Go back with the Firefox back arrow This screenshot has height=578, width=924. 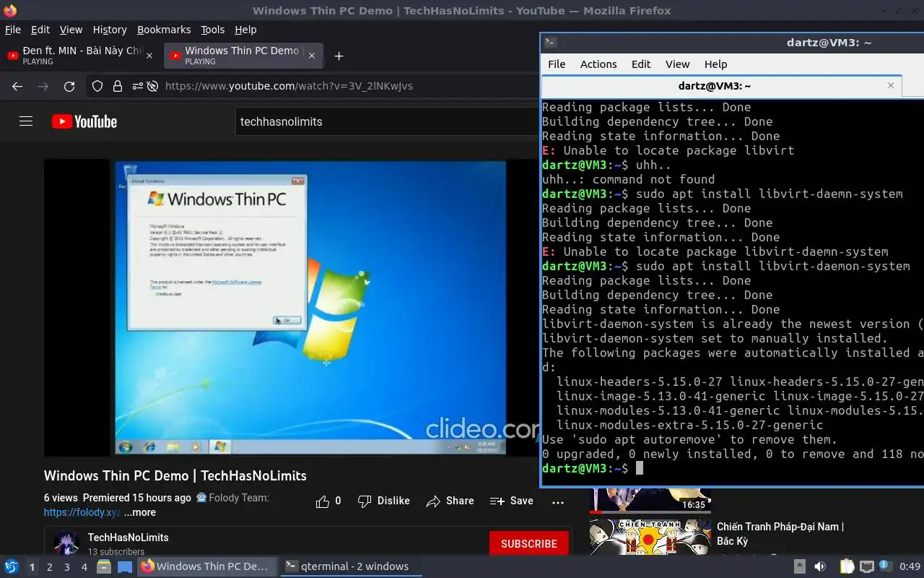[x=17, y=86]
